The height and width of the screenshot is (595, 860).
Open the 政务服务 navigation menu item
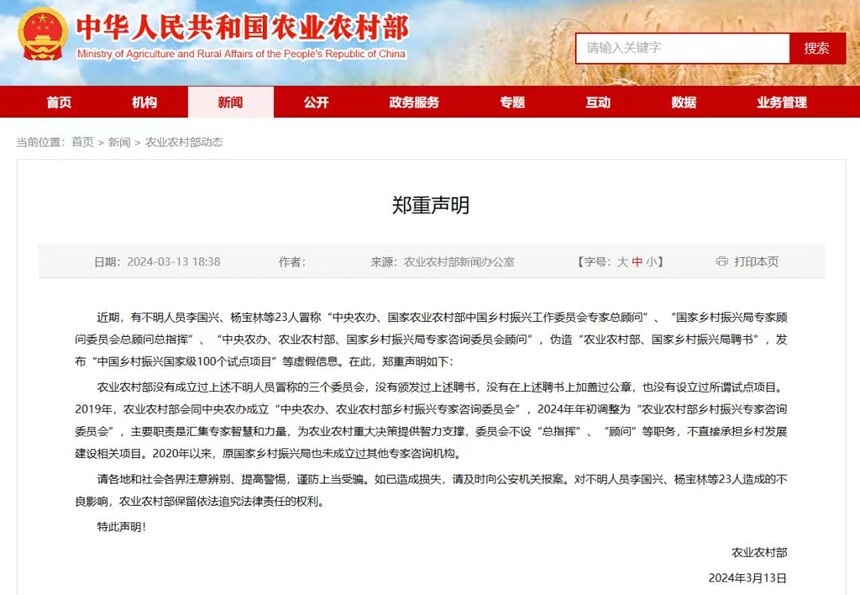pos(414,102)
